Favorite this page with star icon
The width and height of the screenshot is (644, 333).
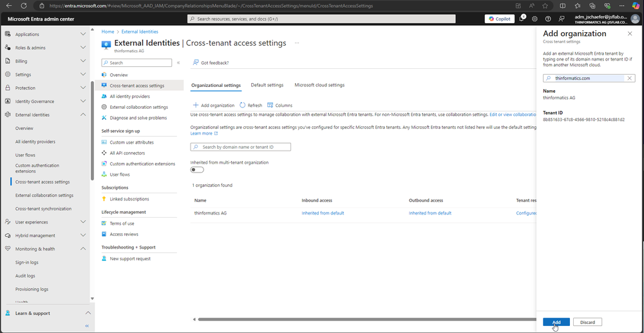(545, 6)
